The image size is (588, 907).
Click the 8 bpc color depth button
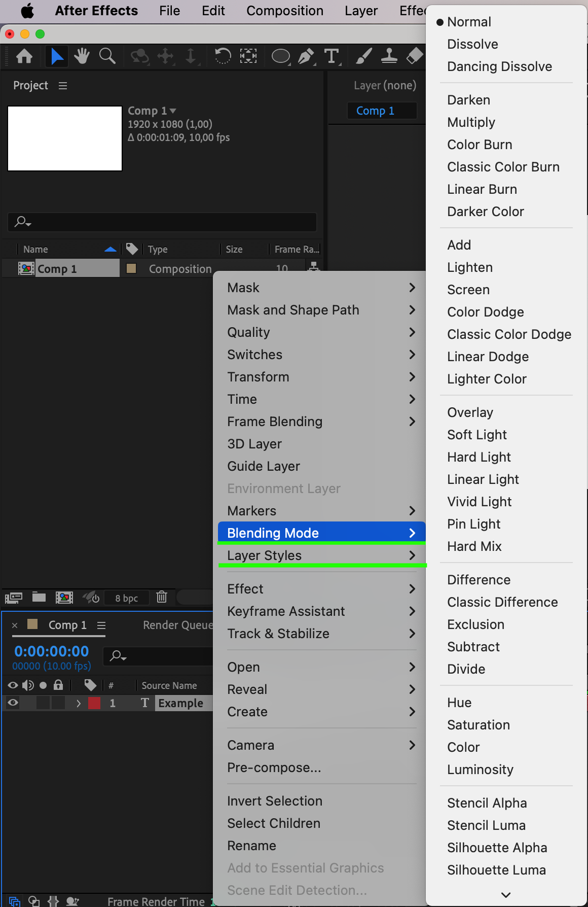pos(127,598)
